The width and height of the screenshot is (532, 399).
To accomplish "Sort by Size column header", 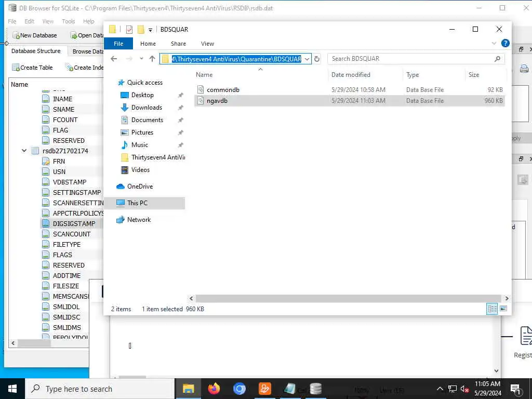I will point(474,75).
